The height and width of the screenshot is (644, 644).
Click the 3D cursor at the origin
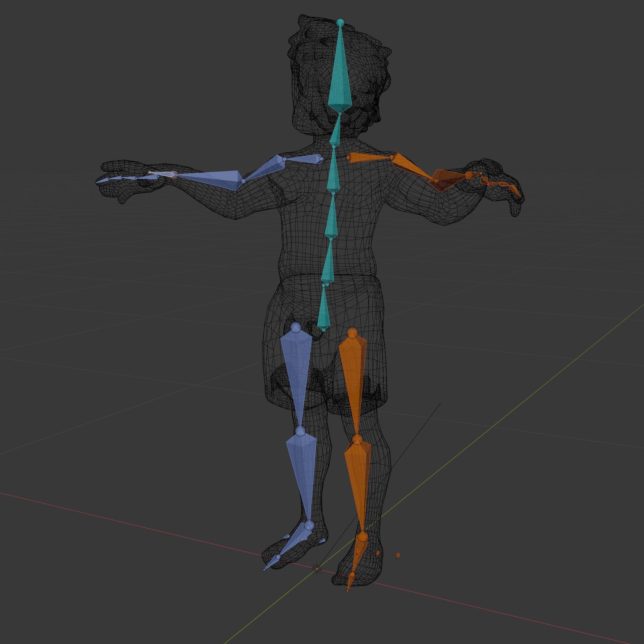[x=317, y=569]
